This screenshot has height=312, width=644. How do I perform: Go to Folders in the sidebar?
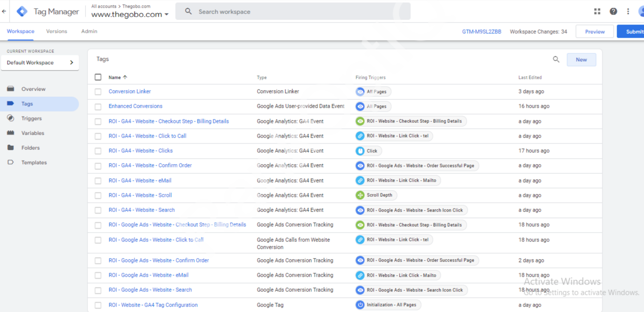30,148
